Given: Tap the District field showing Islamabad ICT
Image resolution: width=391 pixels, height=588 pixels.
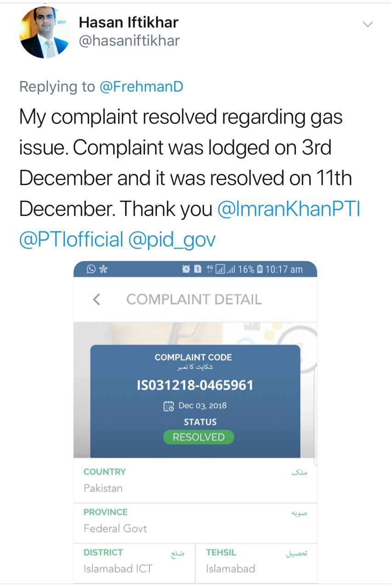Looking at the screenshot, I should 134,561.
